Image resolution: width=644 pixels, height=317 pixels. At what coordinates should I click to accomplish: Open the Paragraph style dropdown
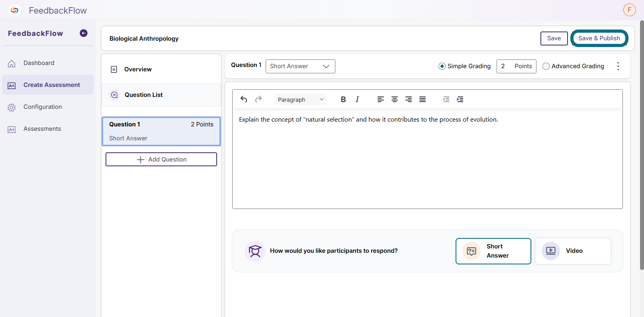coord(301,100)
